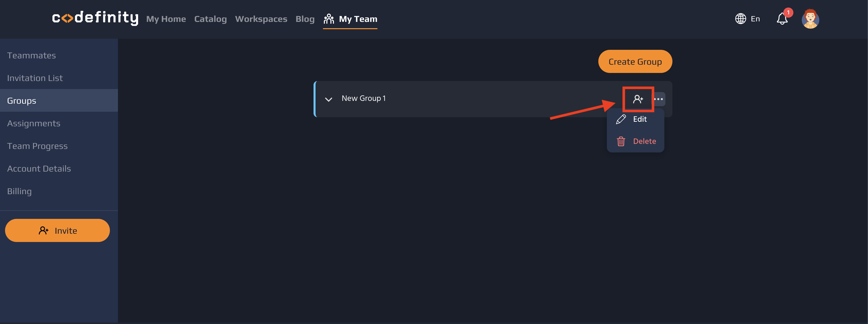Select Groups in the sidebar
The width and height of the screenshot is (868, 324).
pyautogui.click(x=21, y=100)
